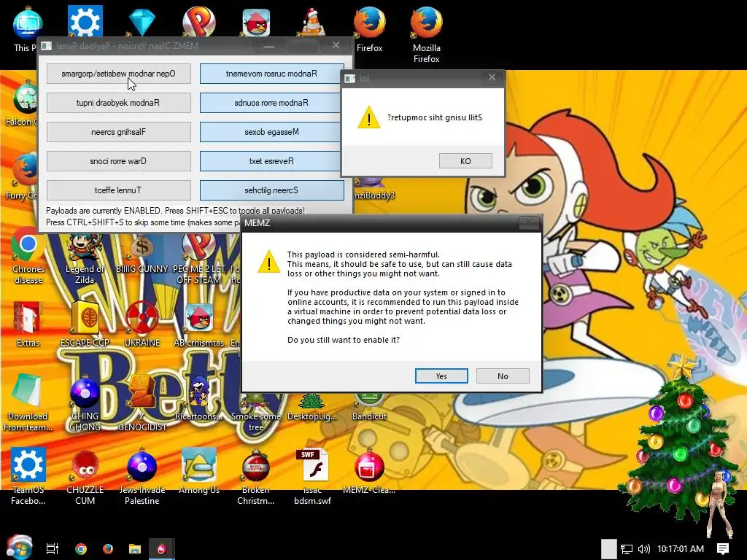Image resolution: width=747 pixels, height=560 pixels.
Task: Open the blue diamond desktop icon
Action: (142, 22)
